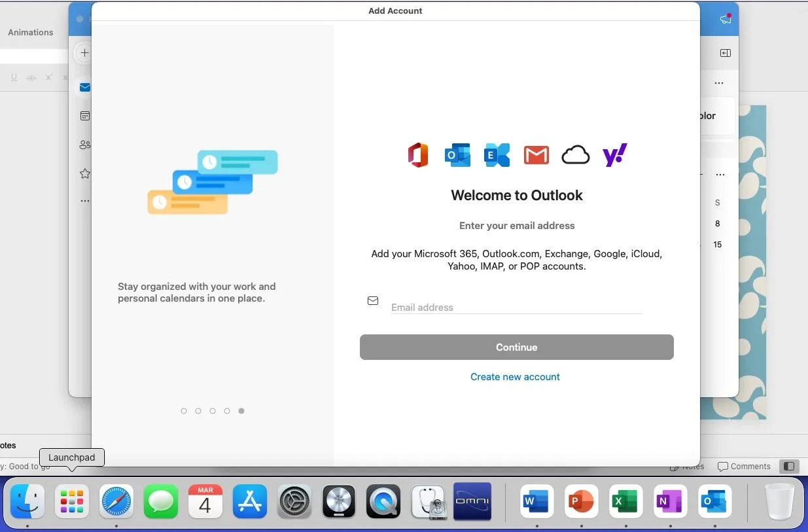The height and width of the screenshot is (532, 808).
Task: Open People view in Outlook sidebar
Action: point(84,145)
